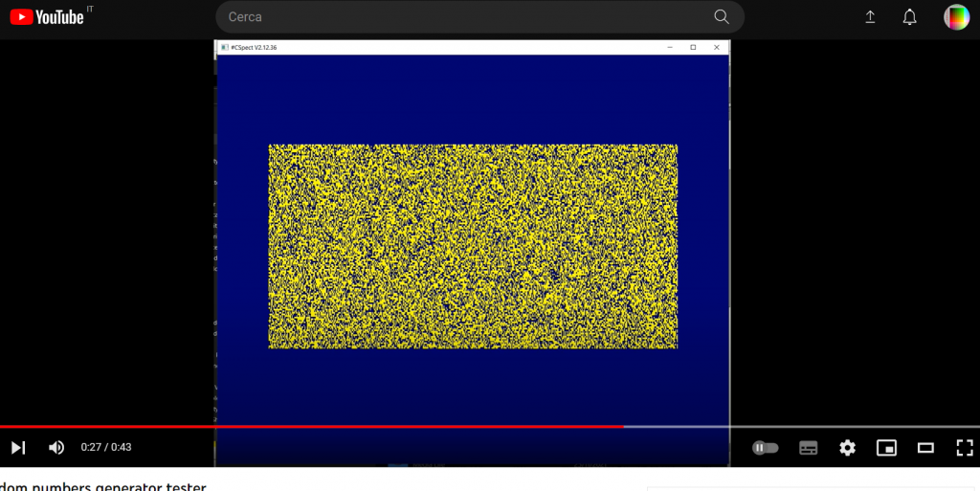Open the account avatar menu

click(x=956, y=17)
